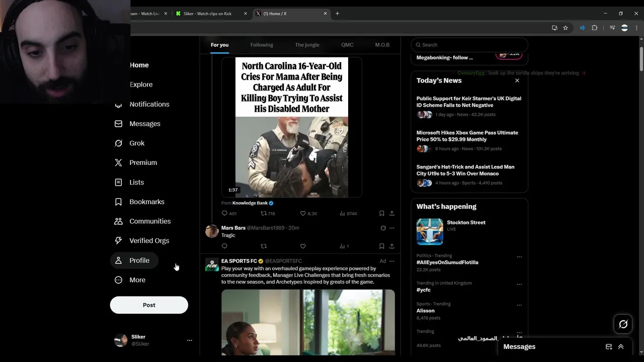Screen dimensions: 644x362
Task: Open options for Alisson trend
Action: point(519,305)
